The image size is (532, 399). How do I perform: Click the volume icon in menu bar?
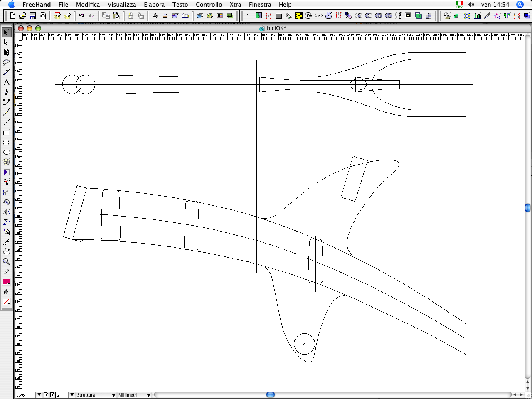(471, 5)
